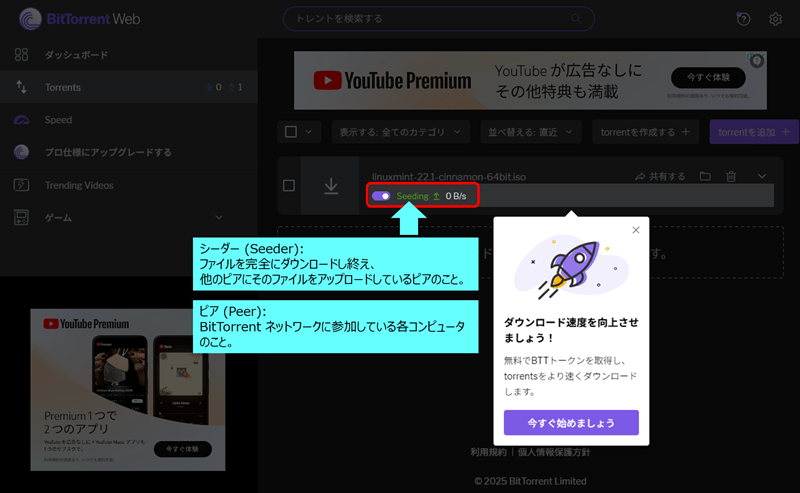Open プロ仕様にアップグレードする sidebar item
This screenshot has height=493, width=800.
[x=129, y=152]
